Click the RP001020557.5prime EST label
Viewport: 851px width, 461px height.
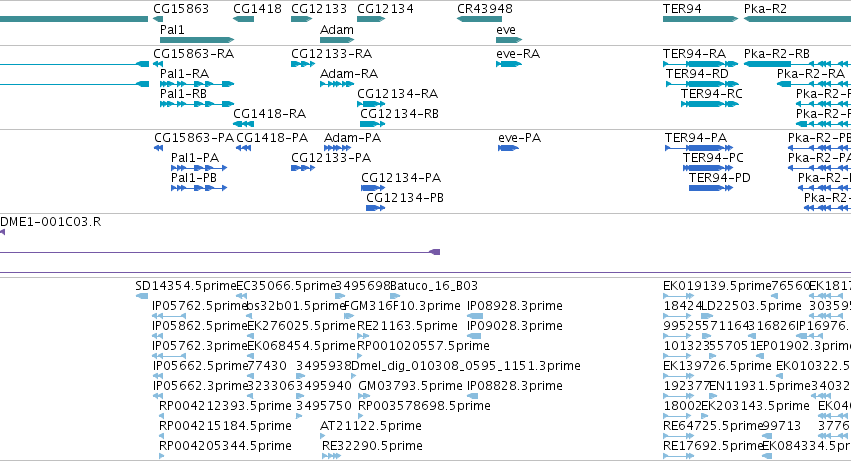pos(423,346)
